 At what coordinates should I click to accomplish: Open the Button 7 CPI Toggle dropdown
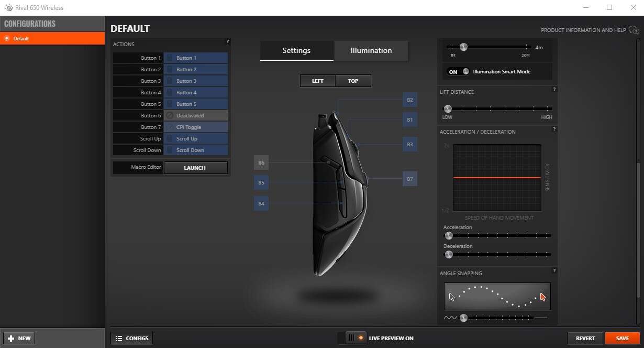pyautogui.click(x=196, y=127)
